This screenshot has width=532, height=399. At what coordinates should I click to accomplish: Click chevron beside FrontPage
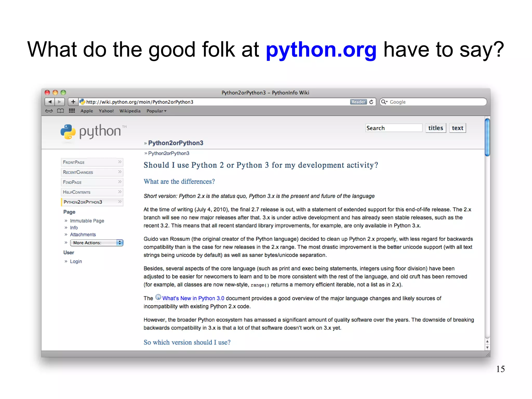point(120,162)
